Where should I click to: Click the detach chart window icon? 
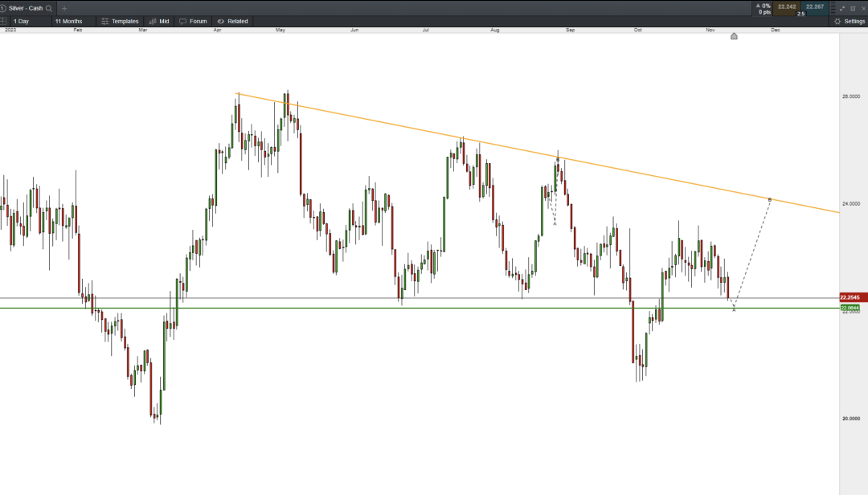pos(853,8)
